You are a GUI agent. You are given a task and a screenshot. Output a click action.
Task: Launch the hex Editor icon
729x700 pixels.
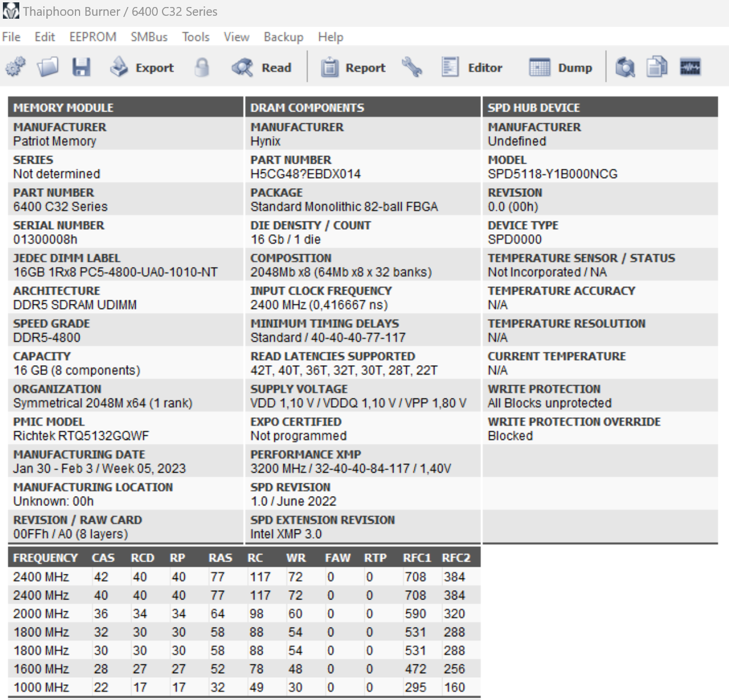pyautogui.click(x=450, y=66)
